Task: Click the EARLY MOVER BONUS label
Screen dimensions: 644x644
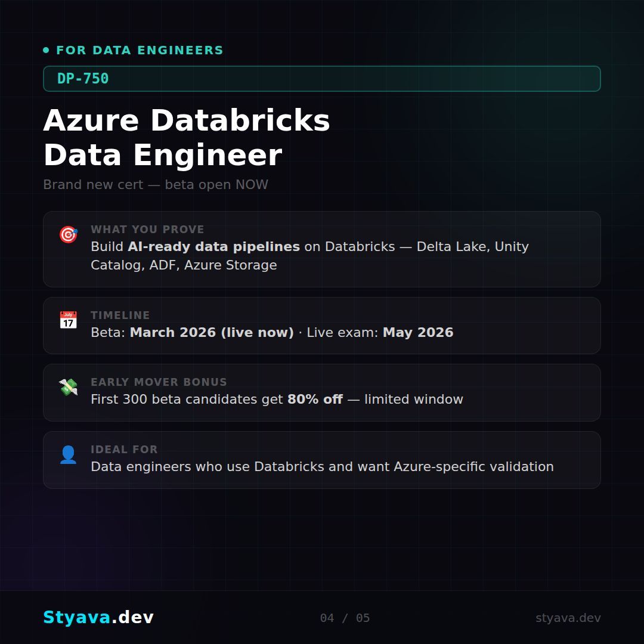Action: click(159, 382)
